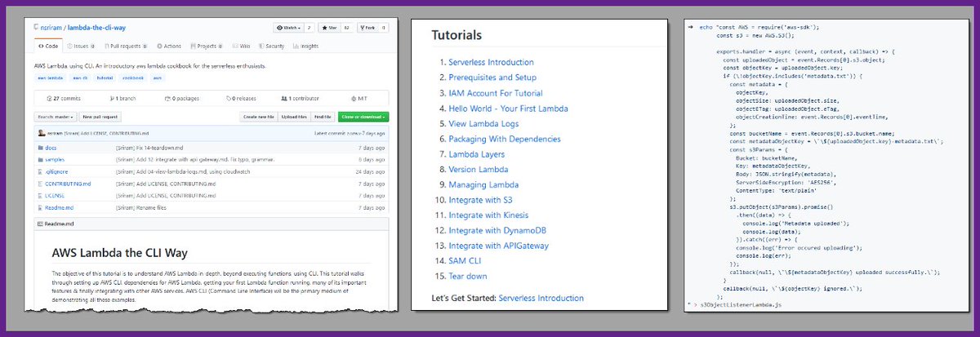Screen dimensions: 980x337
Task: Select the aws-cli topic tag
Action: tap(81, 78)
